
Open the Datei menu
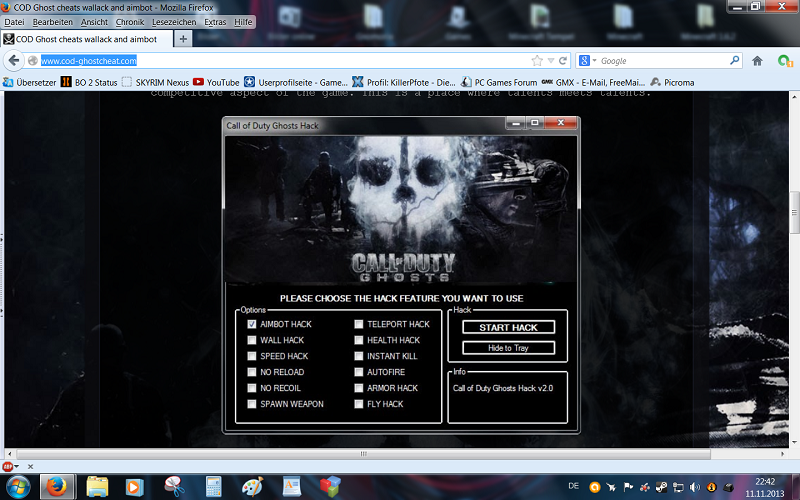pyautogui.click(x=14, y=22)
